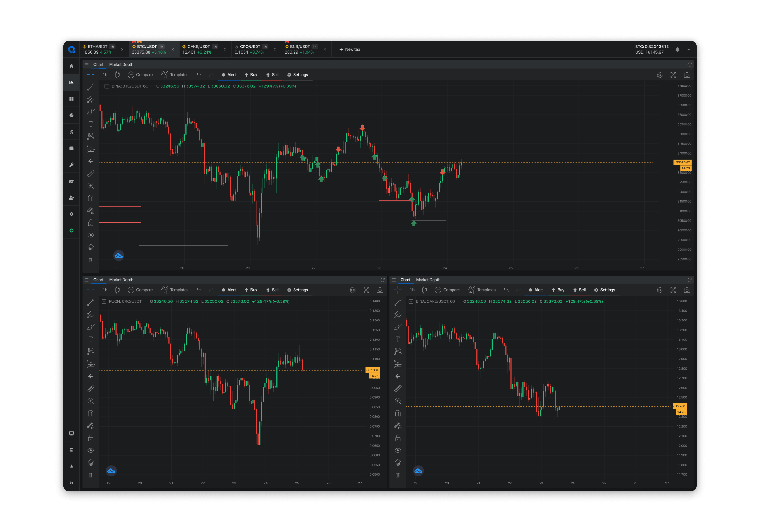Open object tree layers icon in BTC chart
Viewport: 760px width, 532px height.
(x=91, y=248)
